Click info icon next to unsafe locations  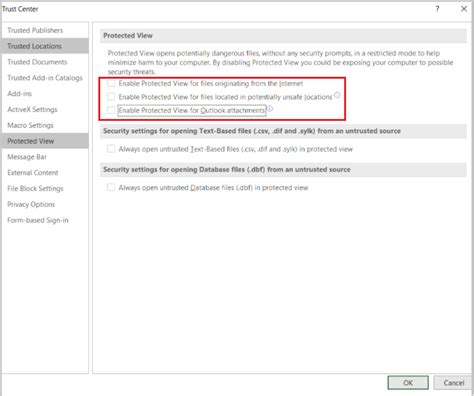337,95
